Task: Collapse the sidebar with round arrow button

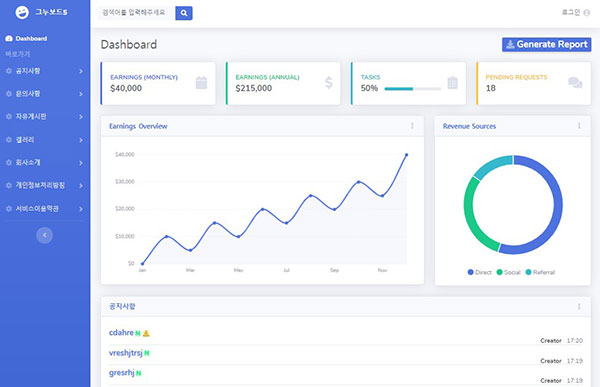Action: pos(44,235)
